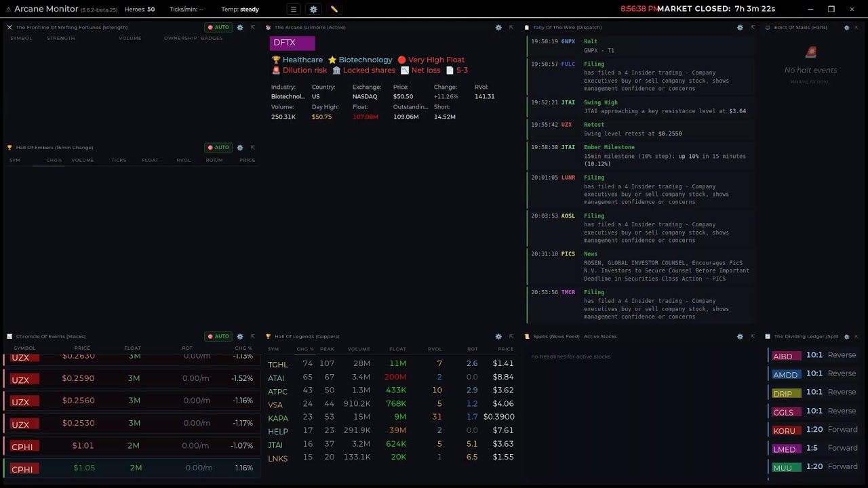Click the Locked shares bank tag

point(363,70)
